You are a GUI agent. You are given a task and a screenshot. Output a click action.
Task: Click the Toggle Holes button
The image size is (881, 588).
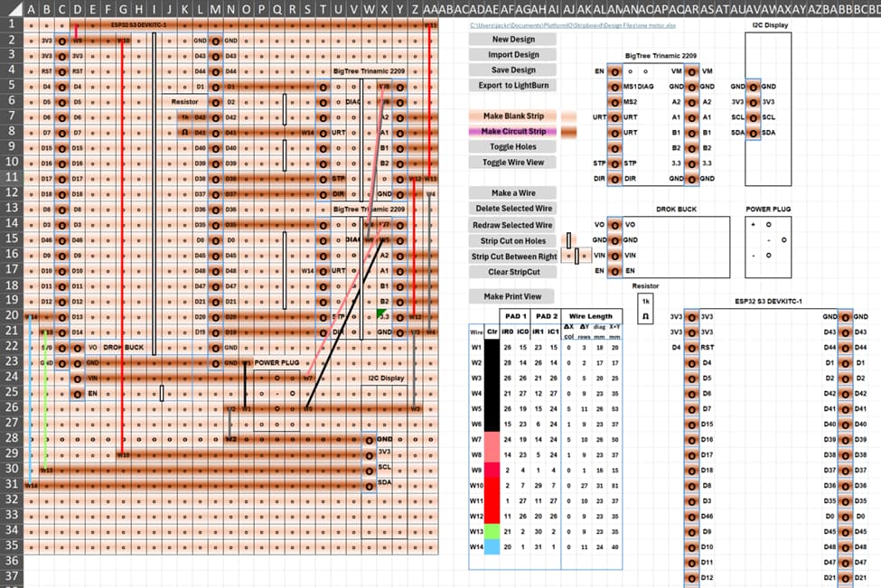(513, 146)
